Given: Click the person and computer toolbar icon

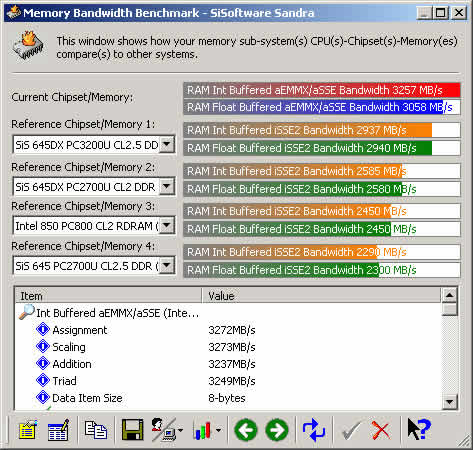Looking at the screenshot, I should [163, 430].
